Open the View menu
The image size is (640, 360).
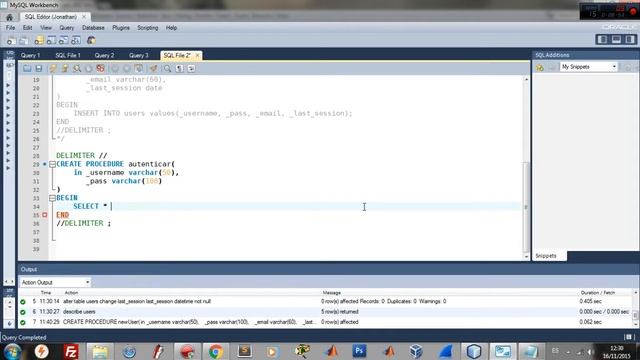coord(46,28)
